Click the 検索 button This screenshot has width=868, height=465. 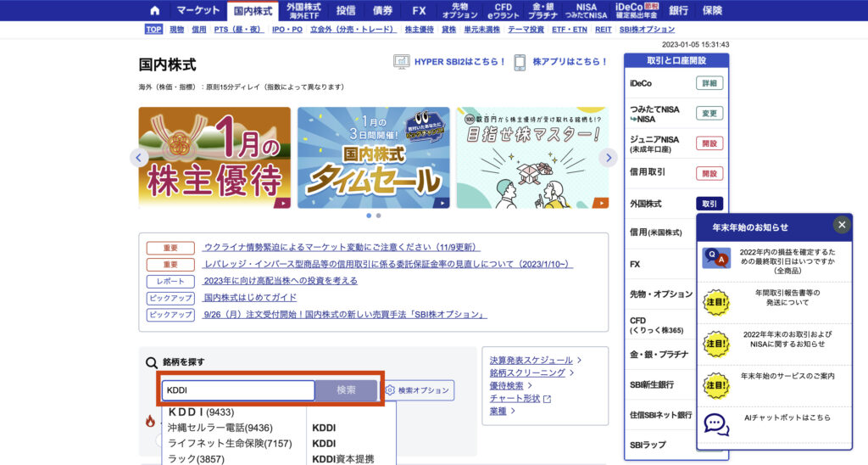pos(346,390)
